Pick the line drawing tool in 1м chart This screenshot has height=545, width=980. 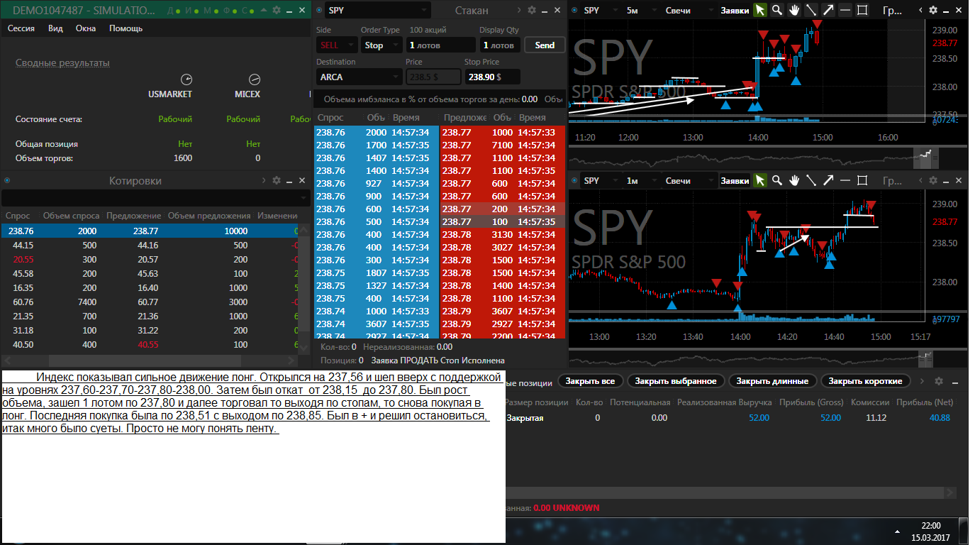pyautogui.click(x=811, y=180)
